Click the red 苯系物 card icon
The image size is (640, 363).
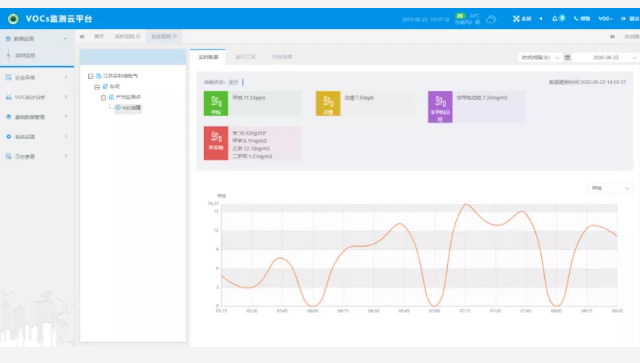coord(216,143)
